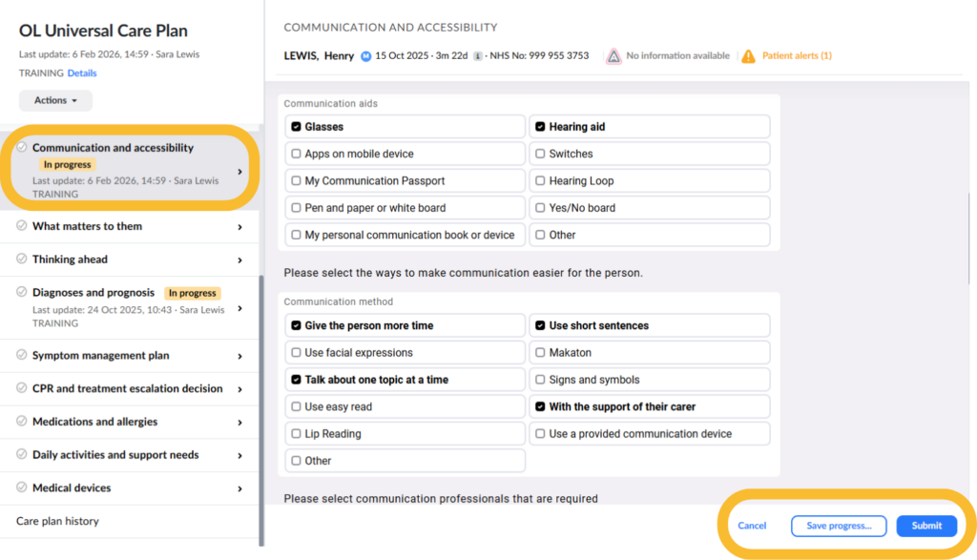The height and width of the screenshot is (560, 977).
Task: Click status check icon beside Medical devices
Action: (22, 487)
